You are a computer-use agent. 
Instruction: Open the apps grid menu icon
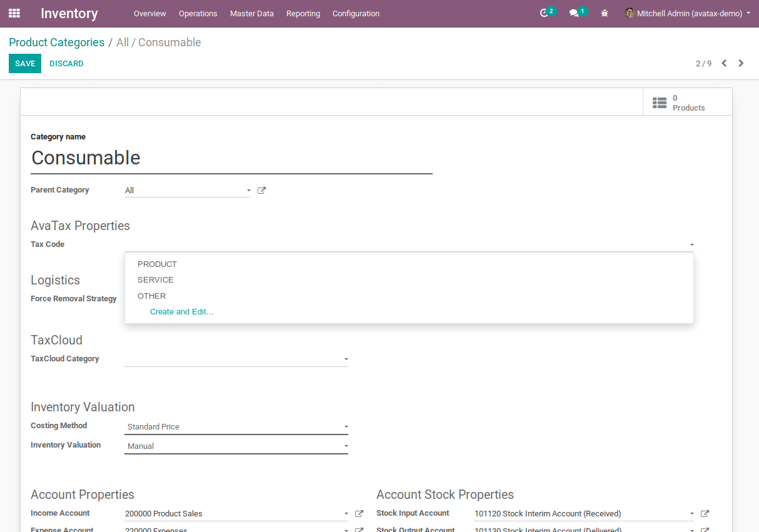click(14, 13)
